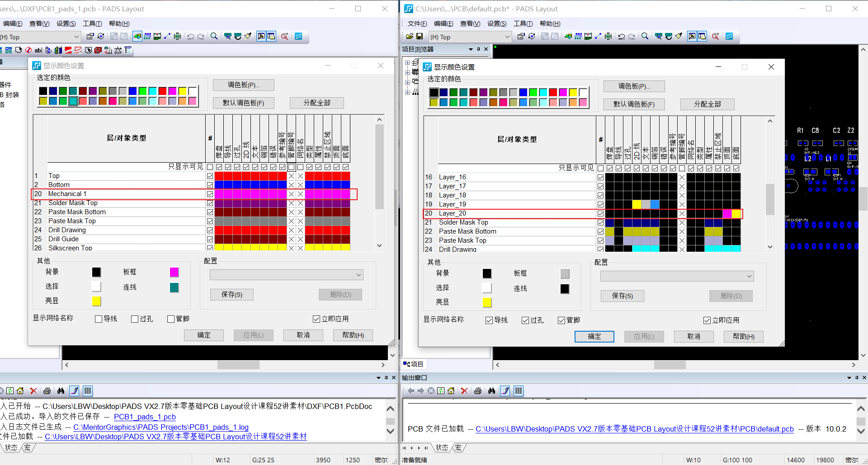Toggle 导线 net name checkbox in left dialog

[x=98, y=319]
